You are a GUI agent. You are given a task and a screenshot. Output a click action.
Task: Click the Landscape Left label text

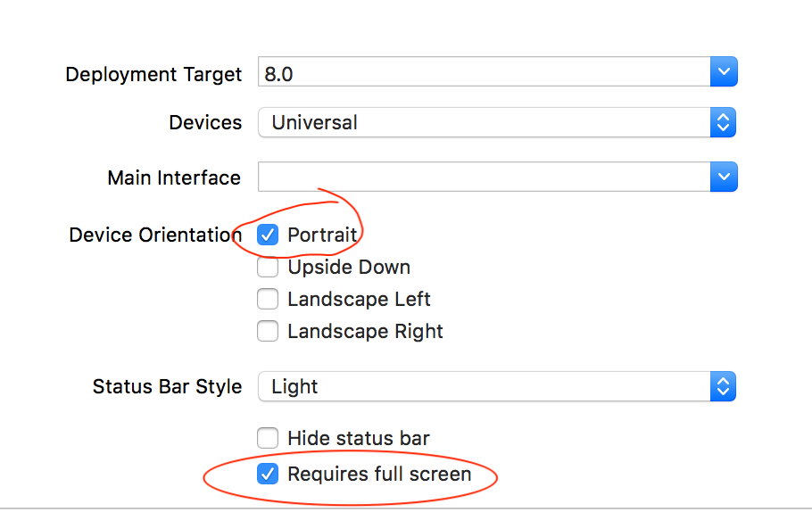(x=359, y=299)
